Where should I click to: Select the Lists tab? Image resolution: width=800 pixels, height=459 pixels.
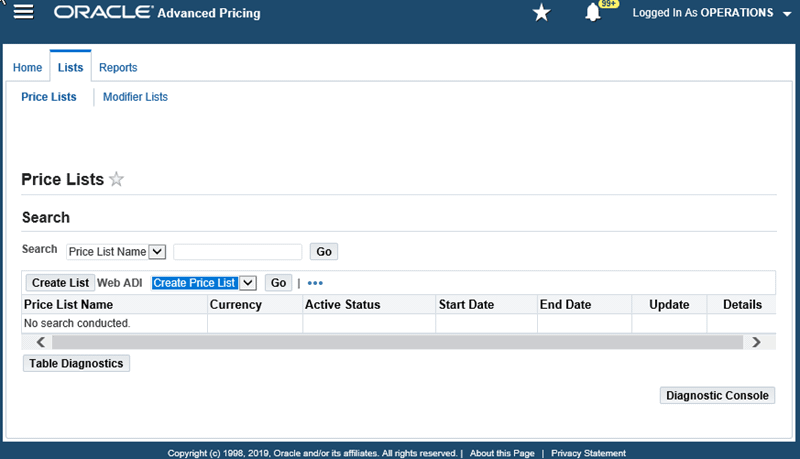pos(70,67)
